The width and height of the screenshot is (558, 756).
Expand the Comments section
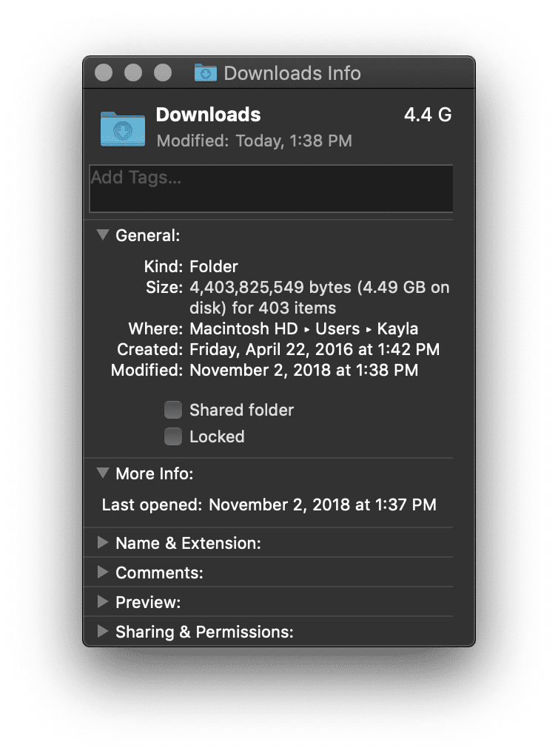point(102,572)
